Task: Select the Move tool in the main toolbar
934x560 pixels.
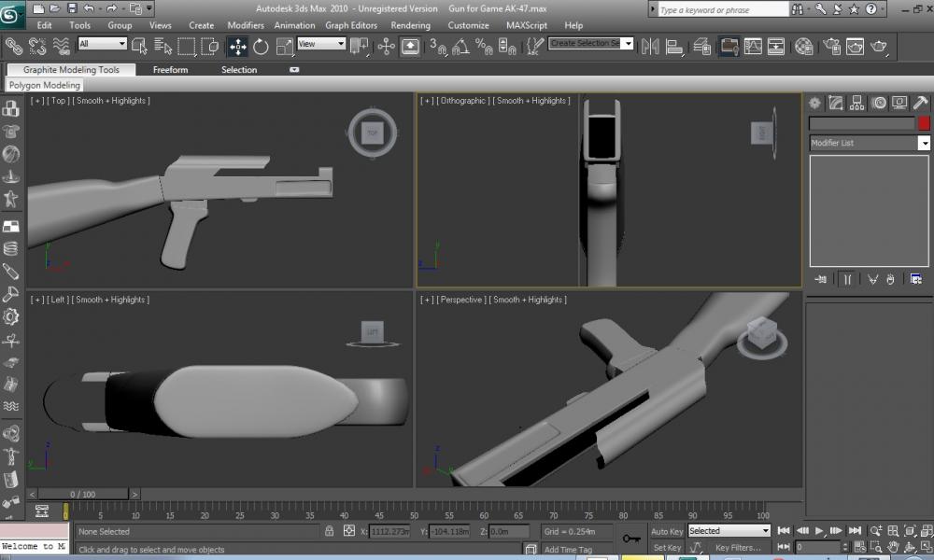Action: (x=238, y=47)
